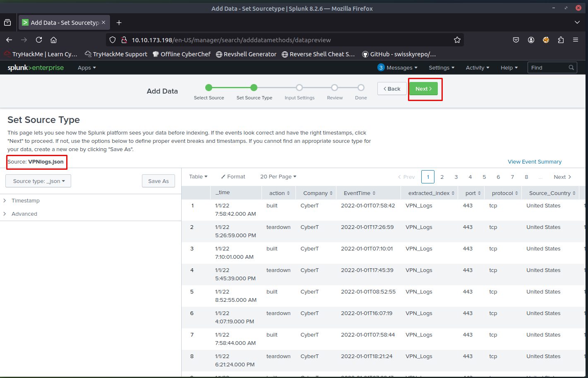Open the Revshell Generator bookmark
Viewport: 588px width, 378px height.
[x=246, y=54]
